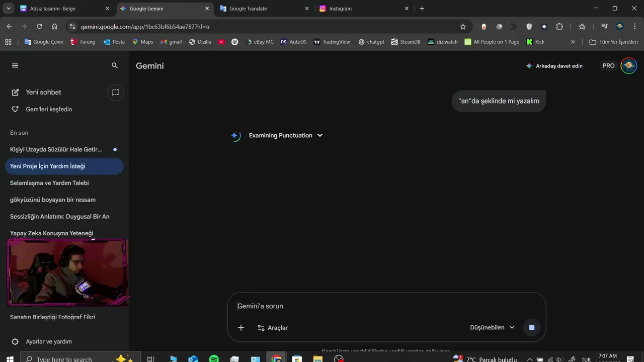The image size is (644, 362).
Task: Show more bookmarks with the double chevron
Action: (x=573, y=42)
